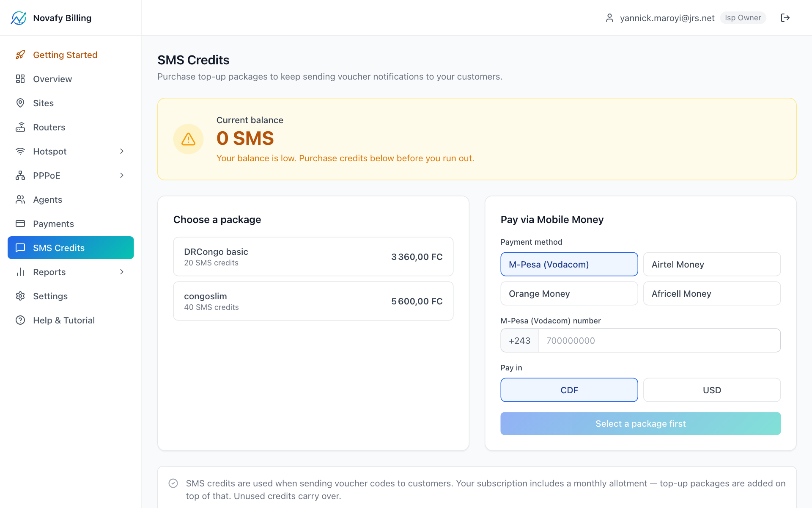Choose USD as pay-in currency
The height and width of the screenshot is (508, 812).
712,390
